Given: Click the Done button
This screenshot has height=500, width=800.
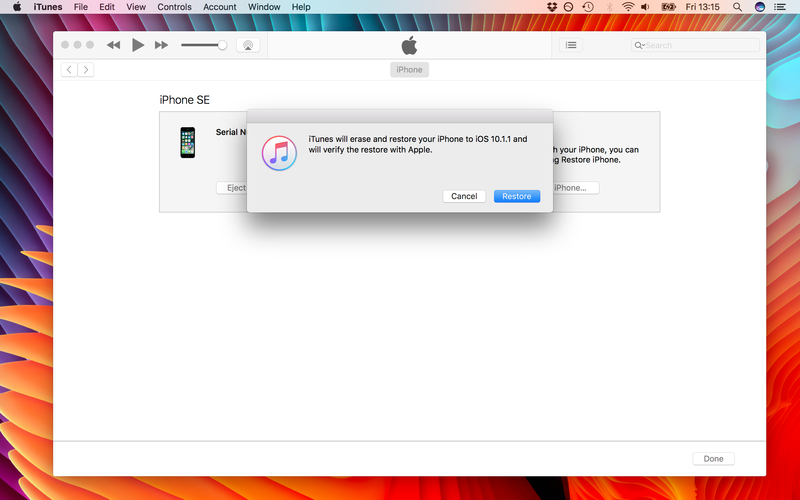Looking at the screenshot, I should [713, 458].
